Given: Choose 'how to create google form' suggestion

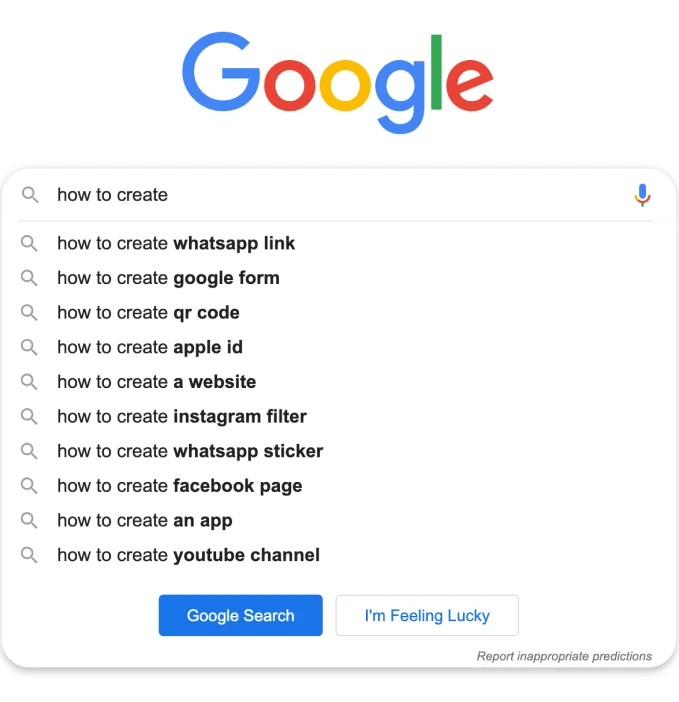Looking at the screenshot, I should [168, 278].
